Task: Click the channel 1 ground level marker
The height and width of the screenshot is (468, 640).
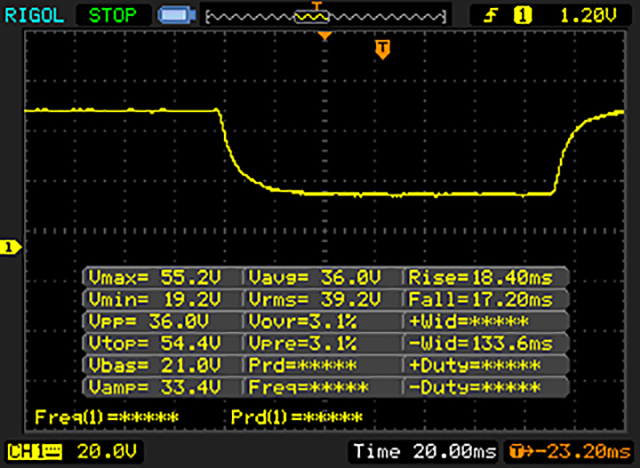Action: point(10,247)
